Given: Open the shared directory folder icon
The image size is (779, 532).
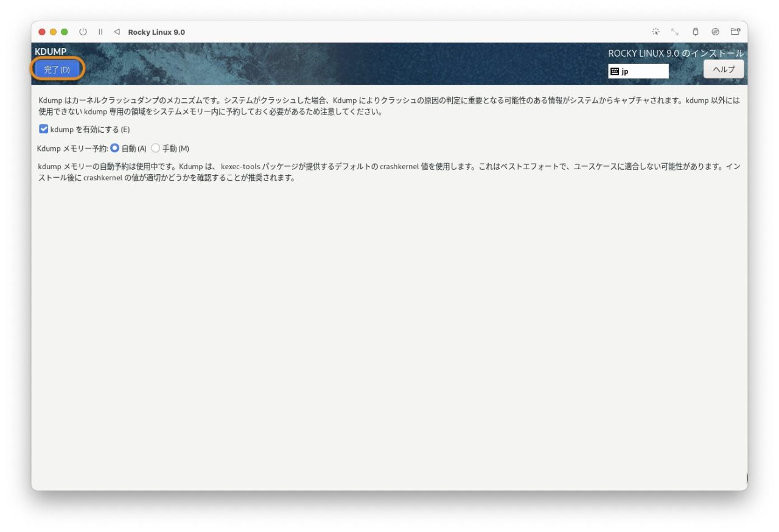Looking at the screenshot, I should 734,31.
